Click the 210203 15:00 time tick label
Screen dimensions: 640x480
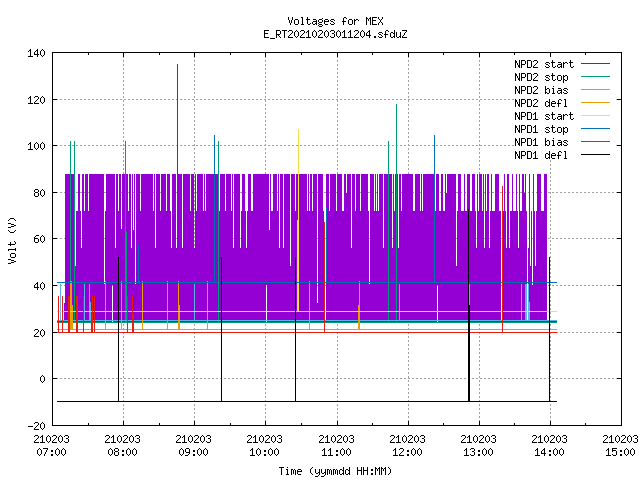(x=620, y=446)
